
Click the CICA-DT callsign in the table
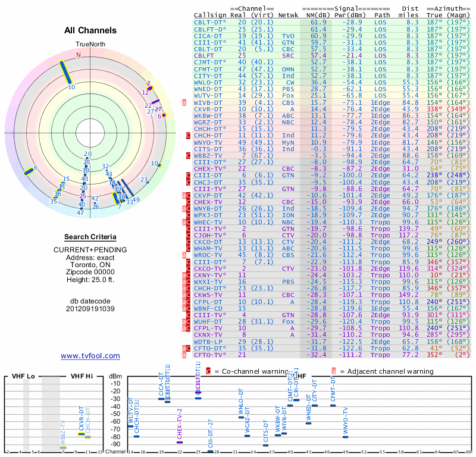208,35
